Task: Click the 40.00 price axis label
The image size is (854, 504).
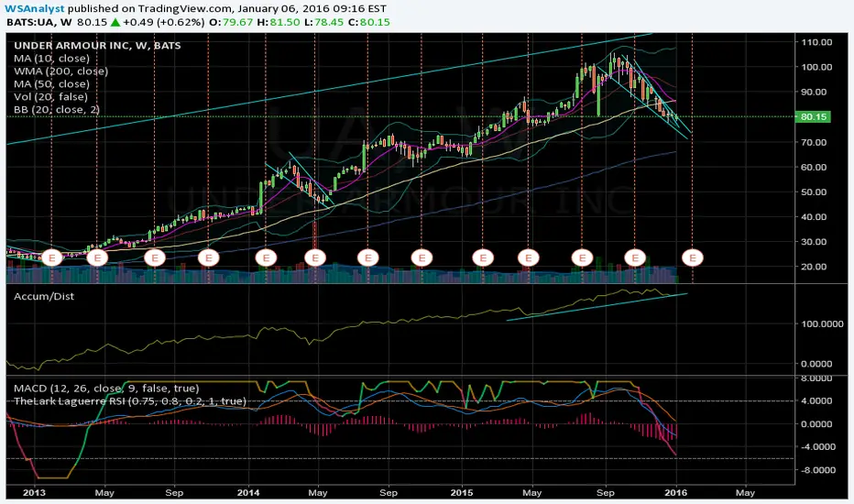Action: (x=816, y=217)
